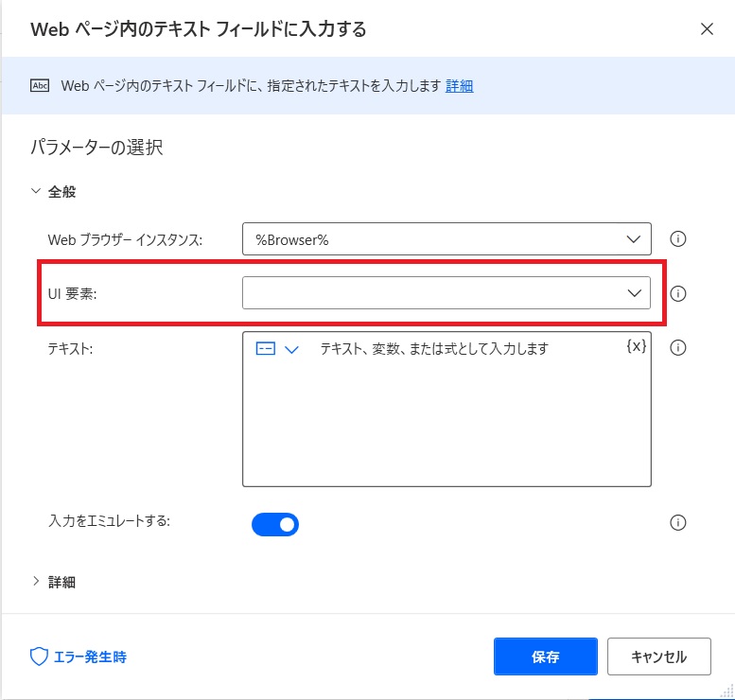735x700 pixels.
Task: Open エラー発生時 settings
Action: pyautogui.click(x=79, y=656)
